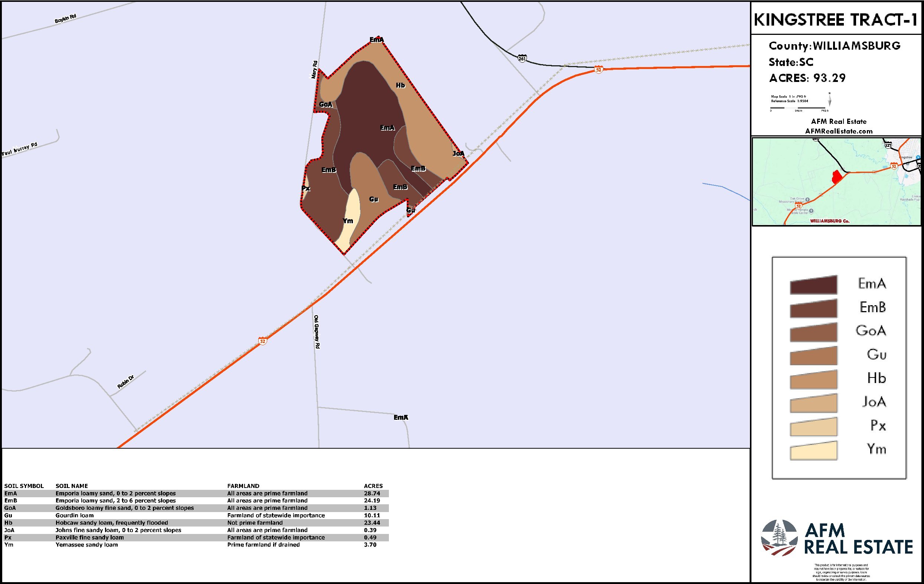Click the WILLIAMSBURG Co. label in the inset
Viewport: 924px width, 584px height.
coord(830,222)
